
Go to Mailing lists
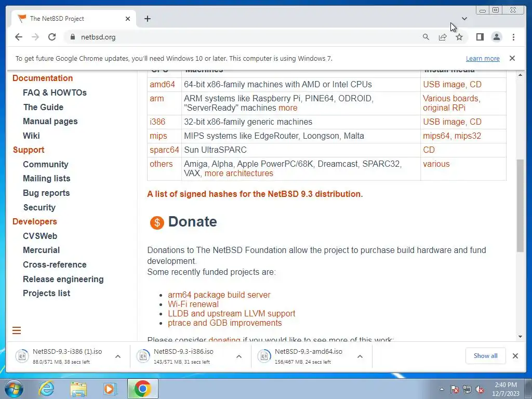click(x=46, y=179)
